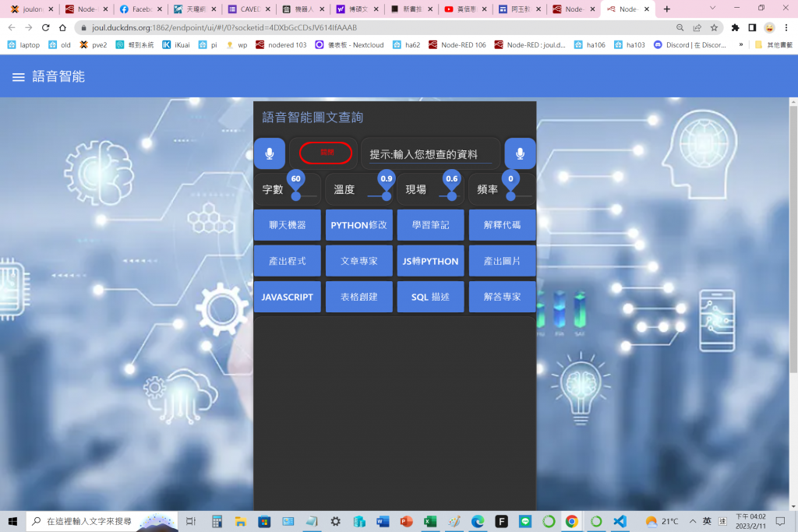This screenshot has width=798, height=532.
Task: Open the 其他書籤 bookmarks folder
Action: point(774,44)
